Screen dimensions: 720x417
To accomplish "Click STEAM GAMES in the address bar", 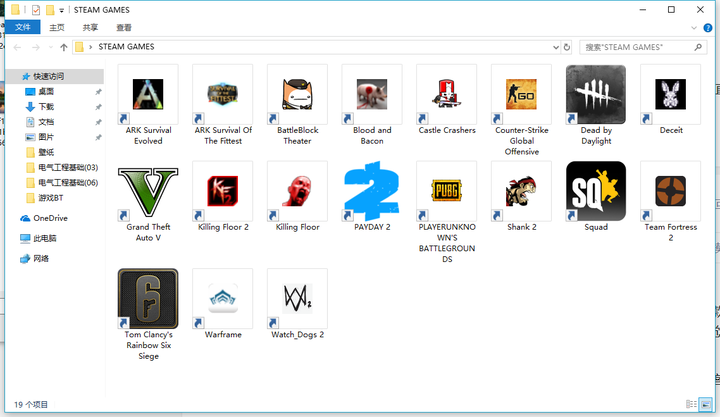I will pos(126,47).
